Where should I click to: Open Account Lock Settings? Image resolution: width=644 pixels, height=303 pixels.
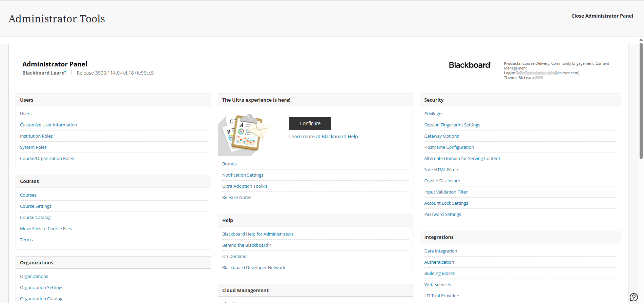446,203
